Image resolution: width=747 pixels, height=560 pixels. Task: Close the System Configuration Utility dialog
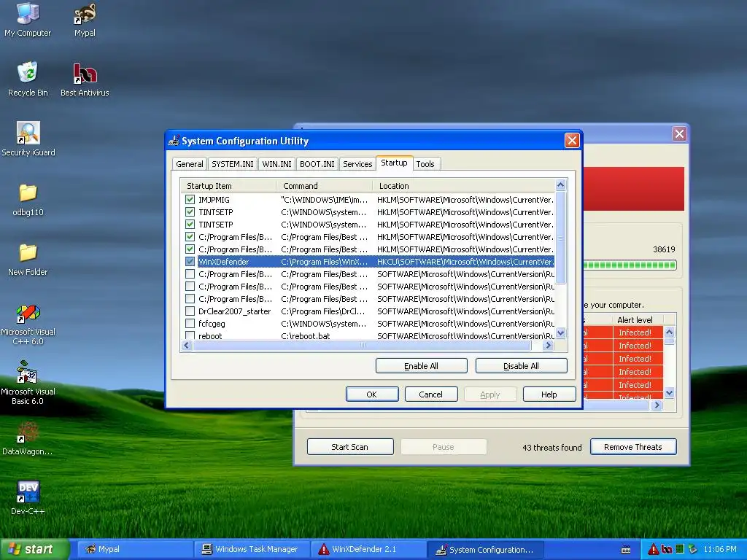[572, 141]
